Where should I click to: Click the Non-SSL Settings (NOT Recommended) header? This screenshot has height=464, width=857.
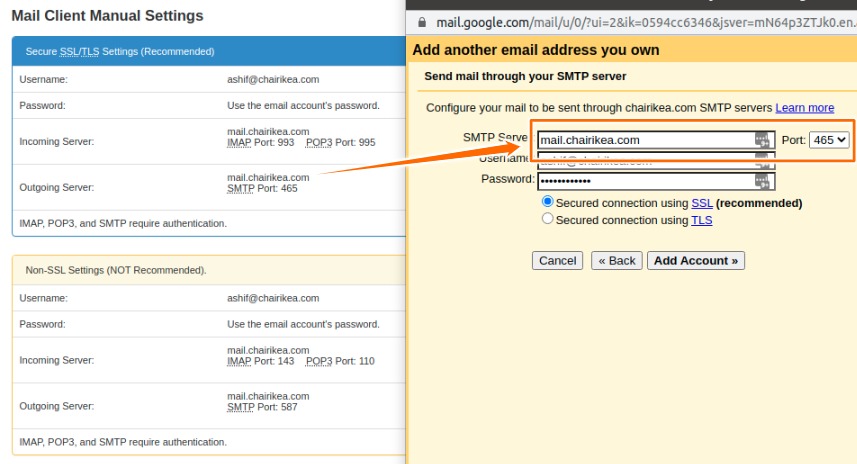pyautogui.click(x=209, y=270)
